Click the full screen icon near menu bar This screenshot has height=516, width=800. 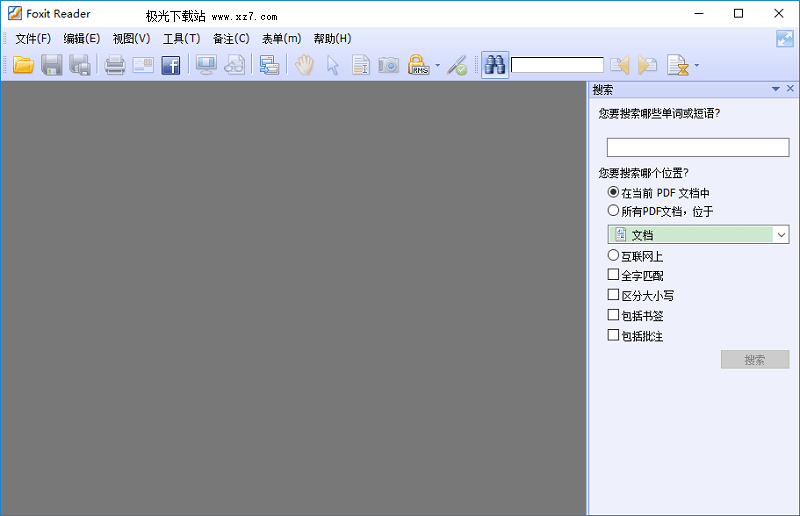click(785, 39)
